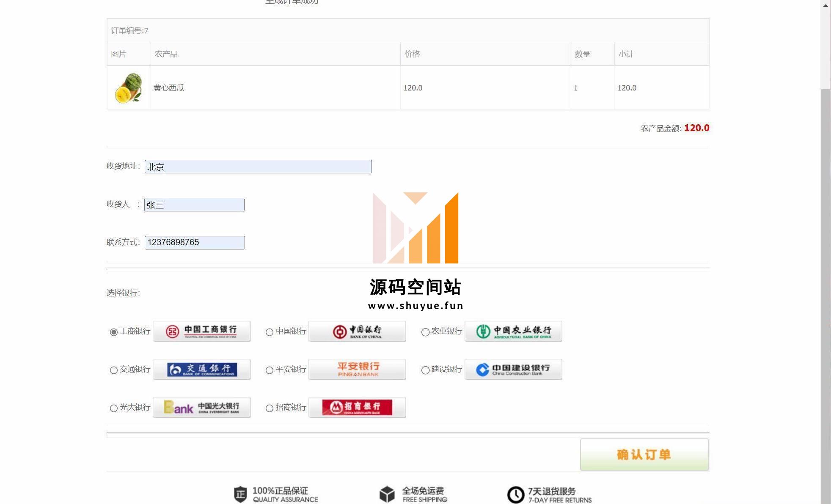Select the 工商银行 radio button

pyautogui.click(x=113, y=332)
